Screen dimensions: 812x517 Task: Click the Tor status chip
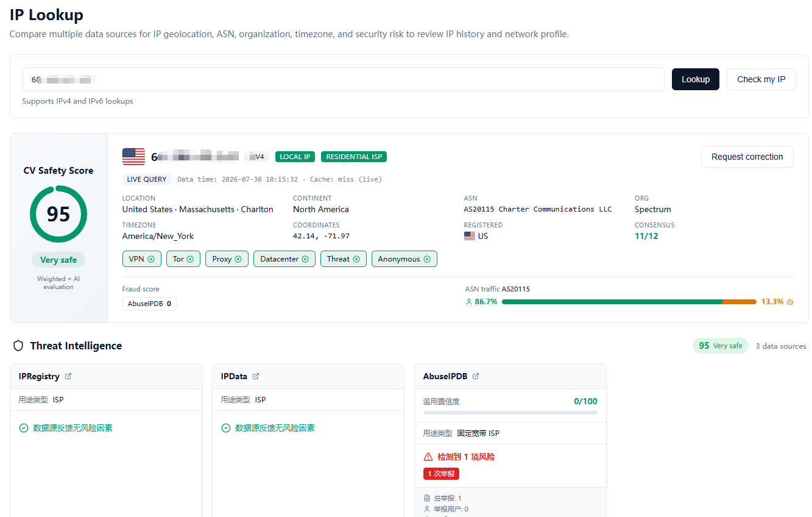[183, 259]
